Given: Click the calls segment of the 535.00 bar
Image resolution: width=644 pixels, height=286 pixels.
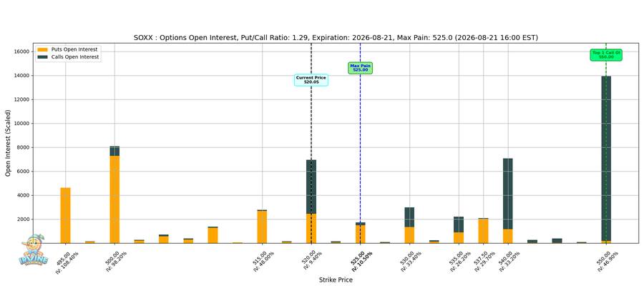Looking at the screenshot, I should (x=459, y=225).
